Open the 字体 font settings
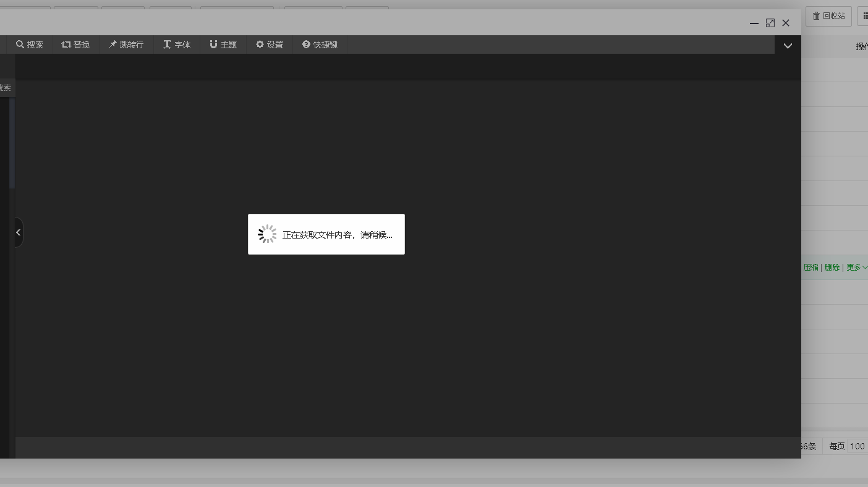868x487 pixels. pyautogui.click(x=177, y=44)
